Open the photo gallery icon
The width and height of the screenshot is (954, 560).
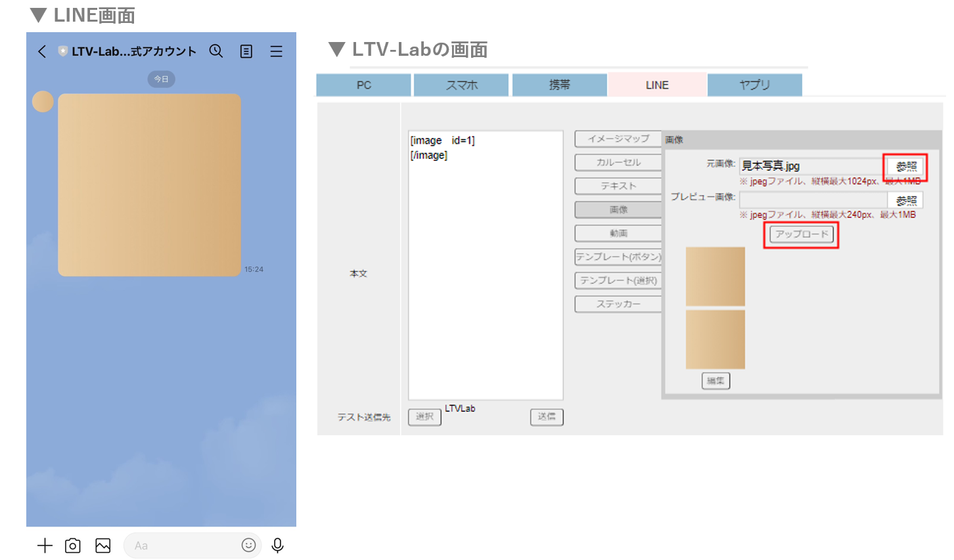[x=103, y=546]
